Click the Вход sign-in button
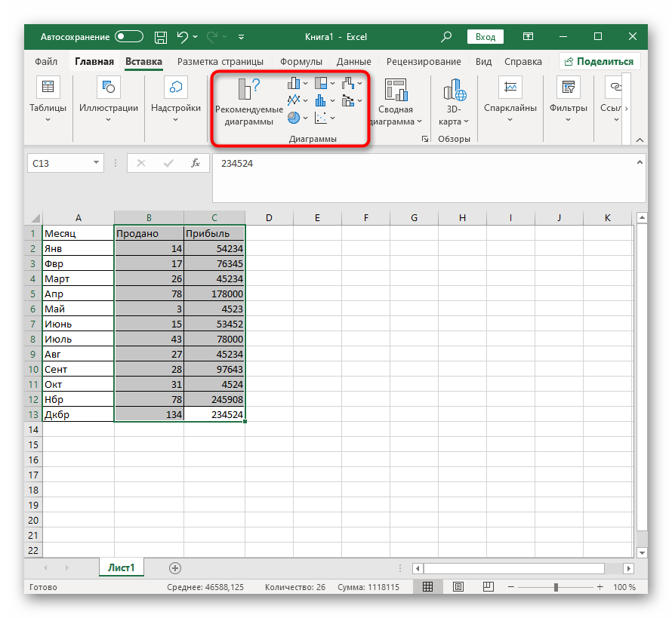The image size is (672, 618). (x=486, y=36)
